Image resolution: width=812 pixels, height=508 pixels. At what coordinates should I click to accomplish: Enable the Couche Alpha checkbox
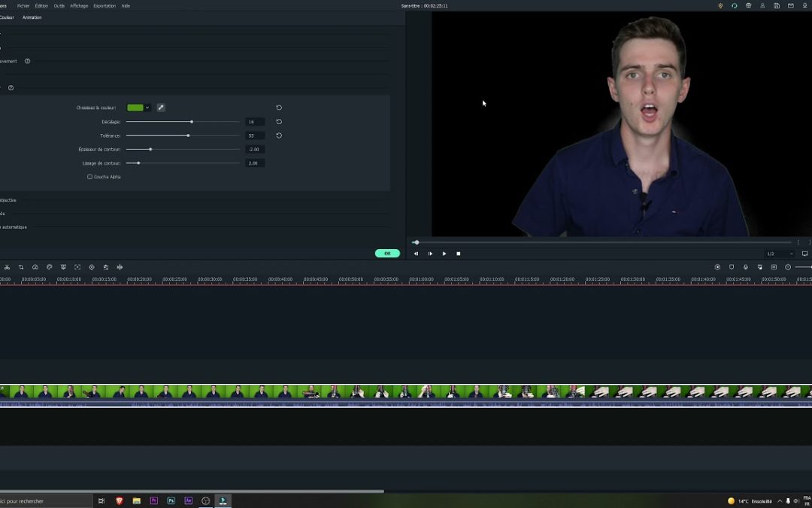pyautogui.click(x=89, y=176)
